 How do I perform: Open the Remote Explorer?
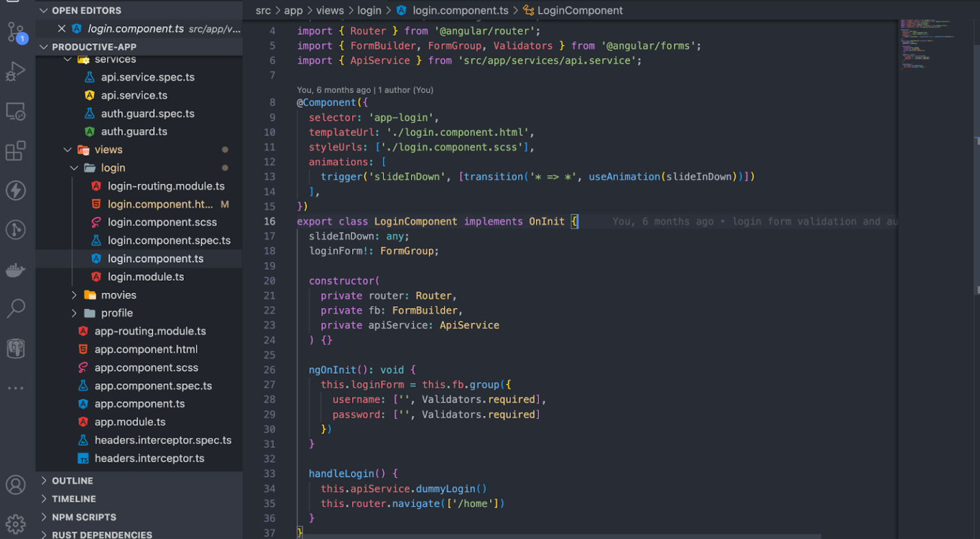coord(16,111)
